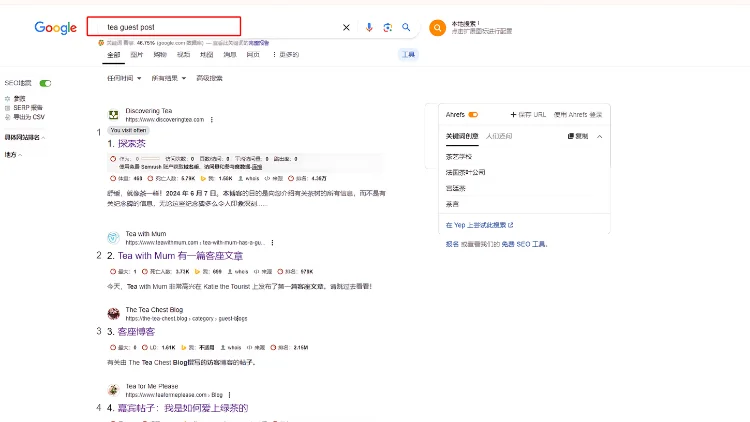The height and width of the screenshot is (422, 750).
Task: Open the first result title link
Action: click(x=132, y=144)
